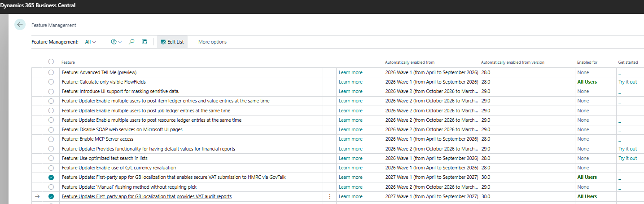Click the Feature column header

68,62
